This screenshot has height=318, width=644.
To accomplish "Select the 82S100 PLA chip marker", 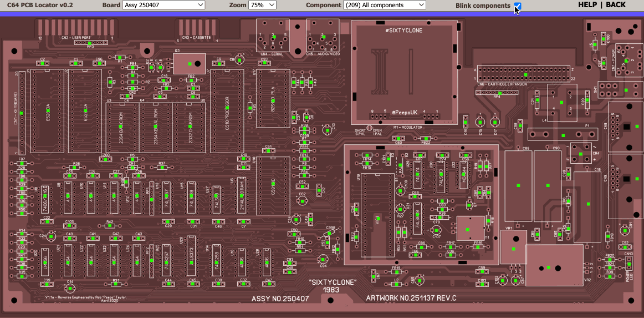I will click(273, 101).
